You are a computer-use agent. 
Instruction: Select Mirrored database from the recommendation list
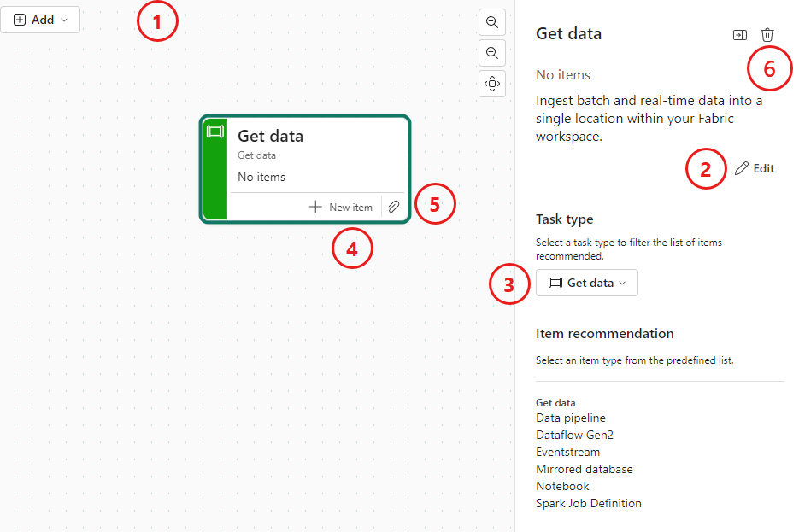coord(585,469)
